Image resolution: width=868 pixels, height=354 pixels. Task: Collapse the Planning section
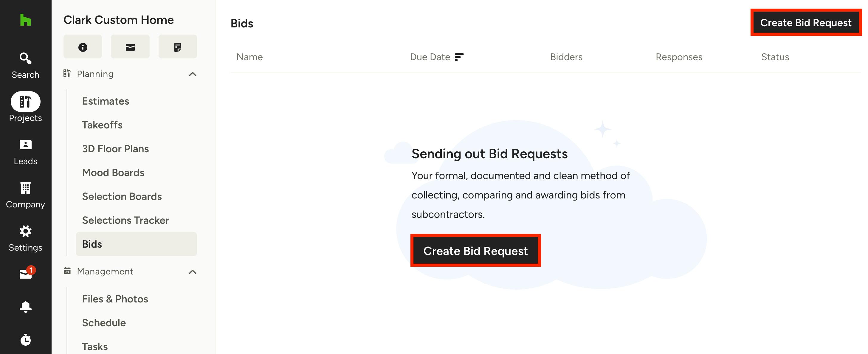(x=192, y=74)
